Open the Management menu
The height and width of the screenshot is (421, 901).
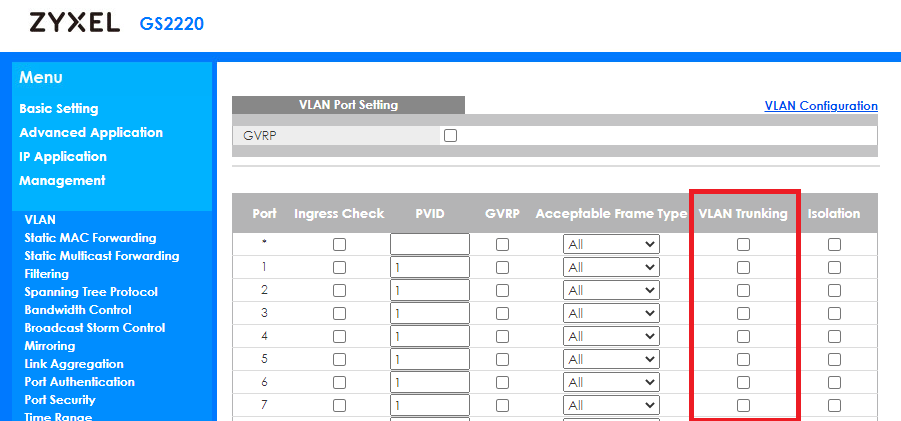click(62, 180)
